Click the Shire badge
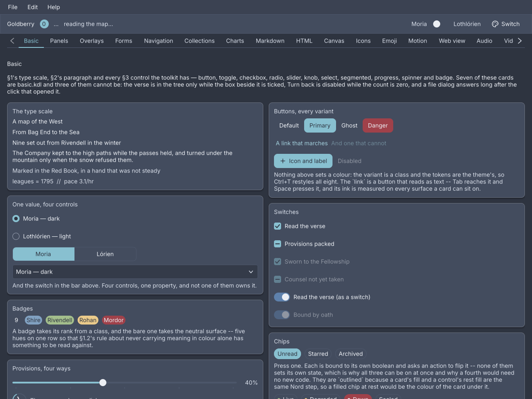 [33, 320]
